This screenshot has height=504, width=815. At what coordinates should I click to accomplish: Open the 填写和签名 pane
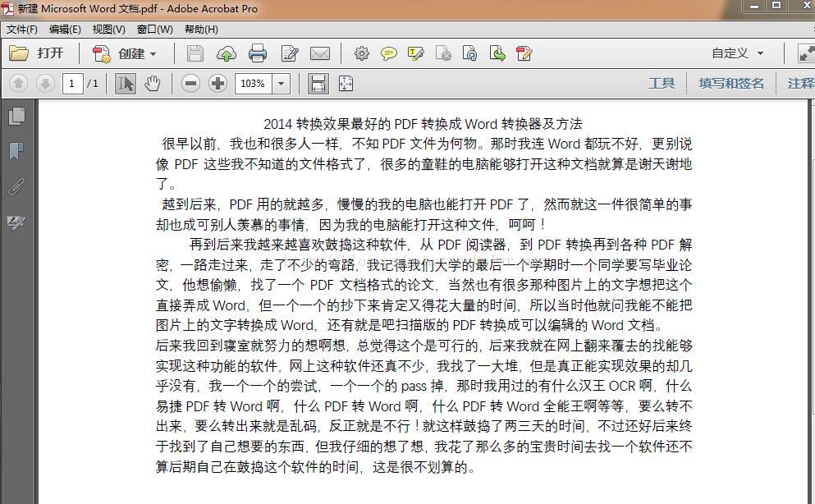[x=731, y=83]
